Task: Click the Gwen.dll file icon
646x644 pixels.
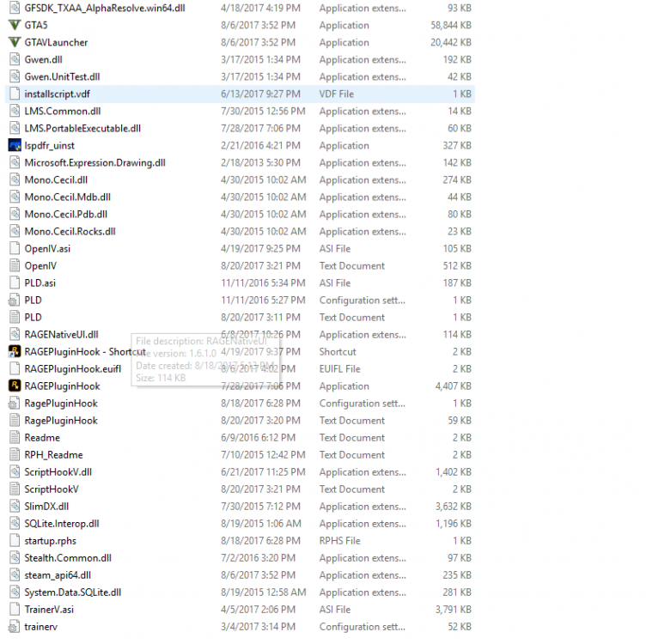Action: pos(15,60)
